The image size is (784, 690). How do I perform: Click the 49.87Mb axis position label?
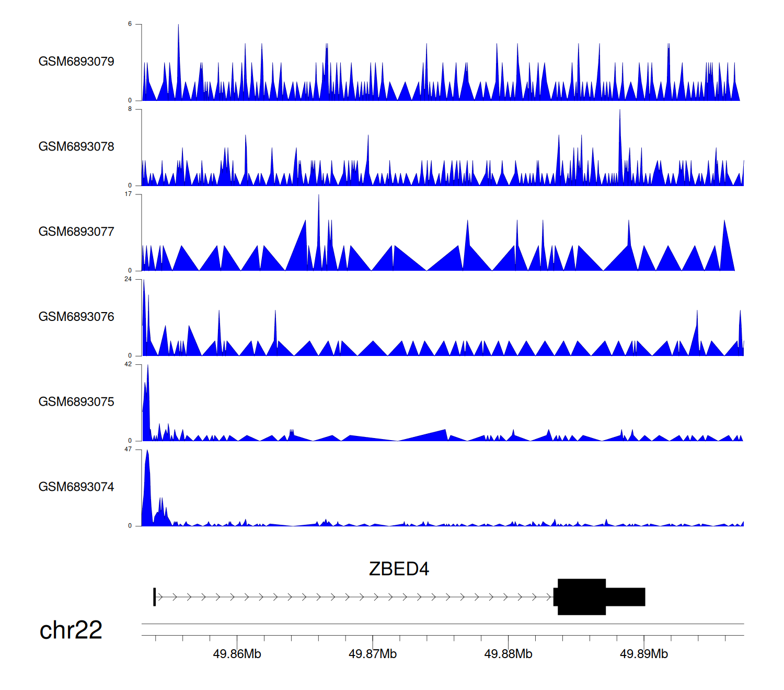click(373, 654)
